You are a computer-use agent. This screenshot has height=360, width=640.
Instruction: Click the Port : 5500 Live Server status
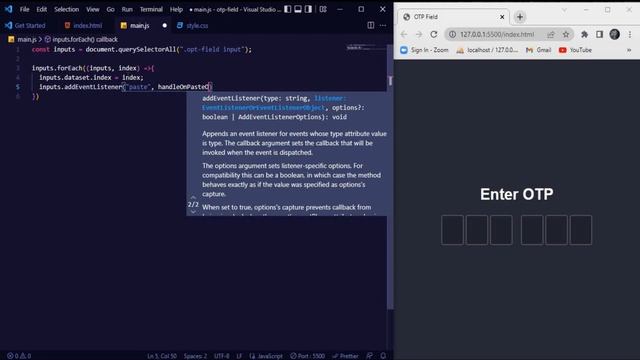coord(307,356)
